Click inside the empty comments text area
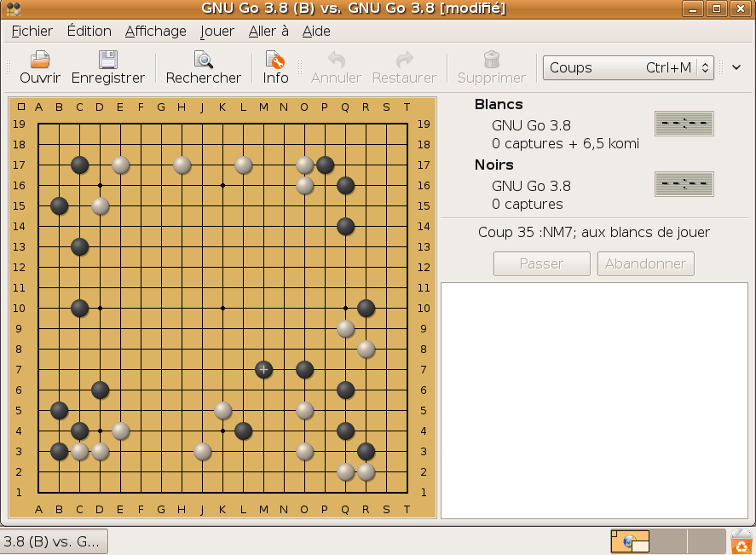 [x=593, y=399]
